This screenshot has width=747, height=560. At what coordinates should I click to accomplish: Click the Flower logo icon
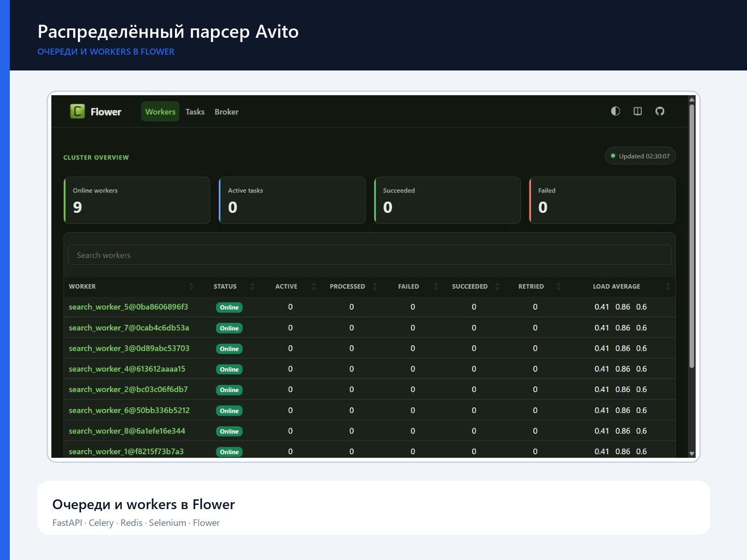tap(78, 112)
